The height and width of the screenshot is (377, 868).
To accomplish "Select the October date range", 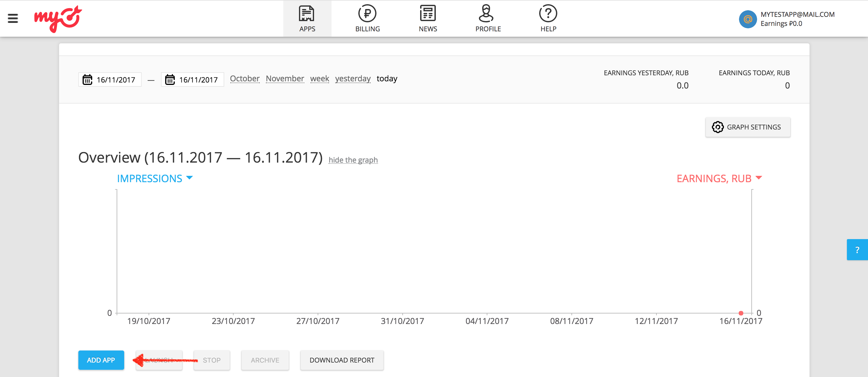I will coord(244,78).
